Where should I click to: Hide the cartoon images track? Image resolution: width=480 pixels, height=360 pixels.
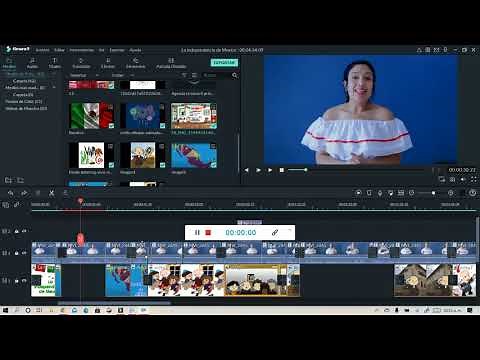pyautogui.click(x=24, y=281)
